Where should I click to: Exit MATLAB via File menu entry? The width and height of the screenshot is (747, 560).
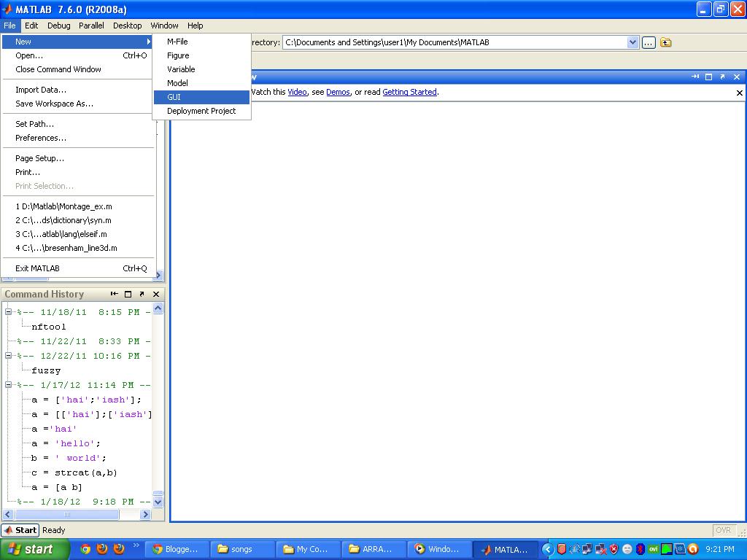pos(78,268)
